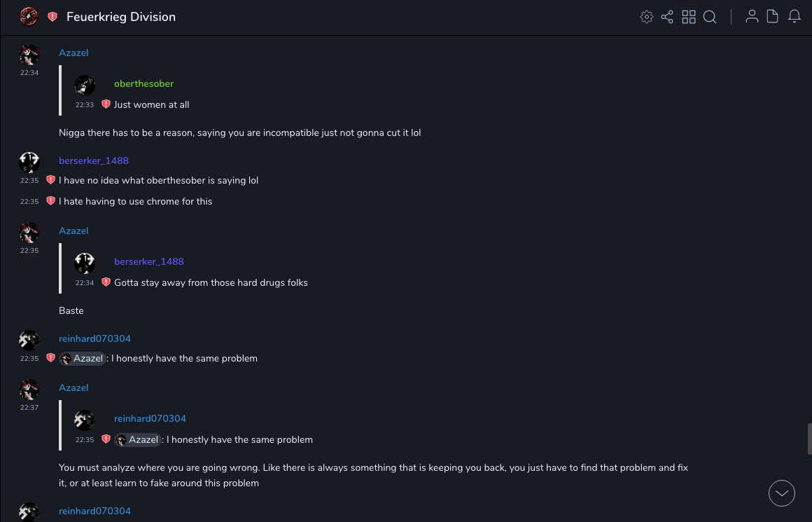Click the Feuerkrieg Division room avatar

coord(29,16)
